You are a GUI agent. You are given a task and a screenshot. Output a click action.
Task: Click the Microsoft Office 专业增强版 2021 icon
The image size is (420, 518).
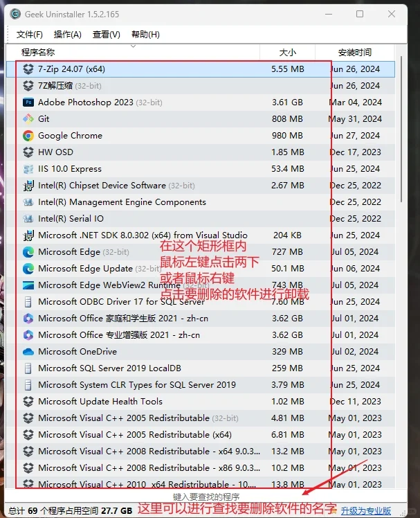28,335
